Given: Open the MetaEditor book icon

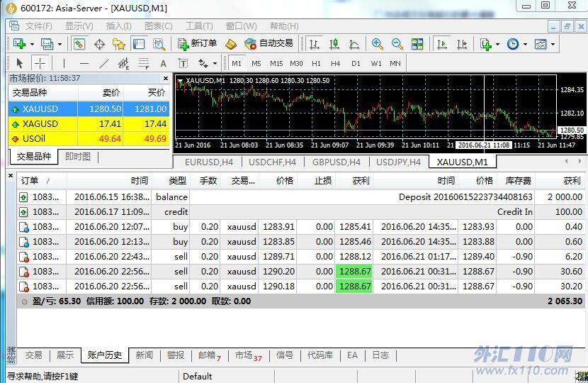Looking at the screenshot, I should (x=231, y=44).
